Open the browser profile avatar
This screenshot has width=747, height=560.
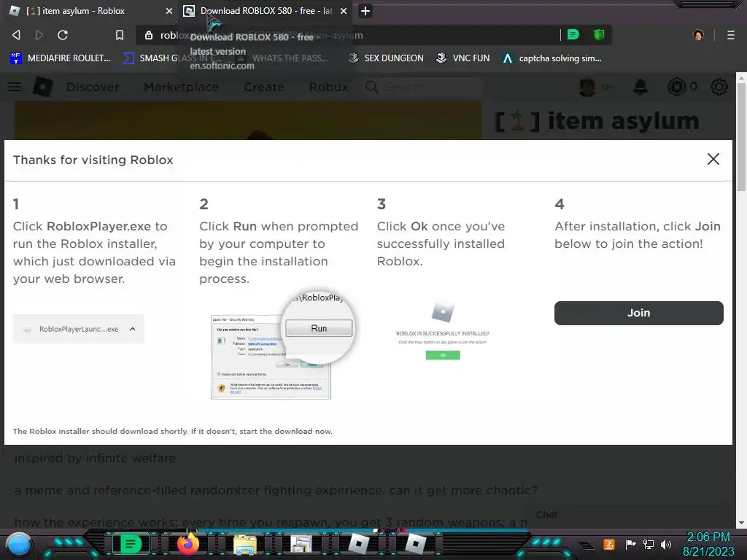pos(698,35)
